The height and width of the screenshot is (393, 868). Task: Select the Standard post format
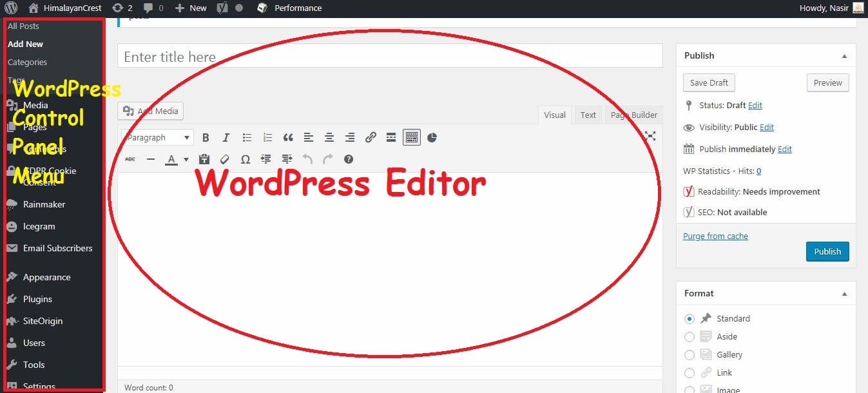(690, 318)
